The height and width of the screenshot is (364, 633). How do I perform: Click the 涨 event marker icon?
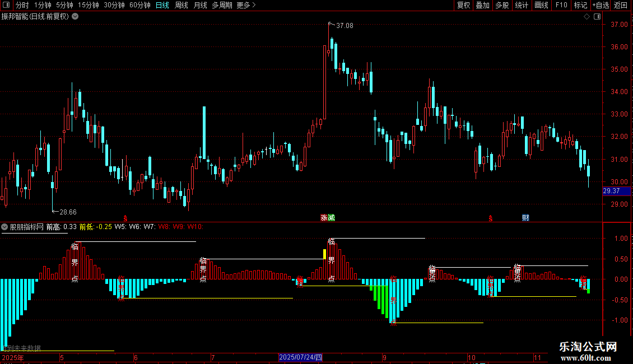324,217
